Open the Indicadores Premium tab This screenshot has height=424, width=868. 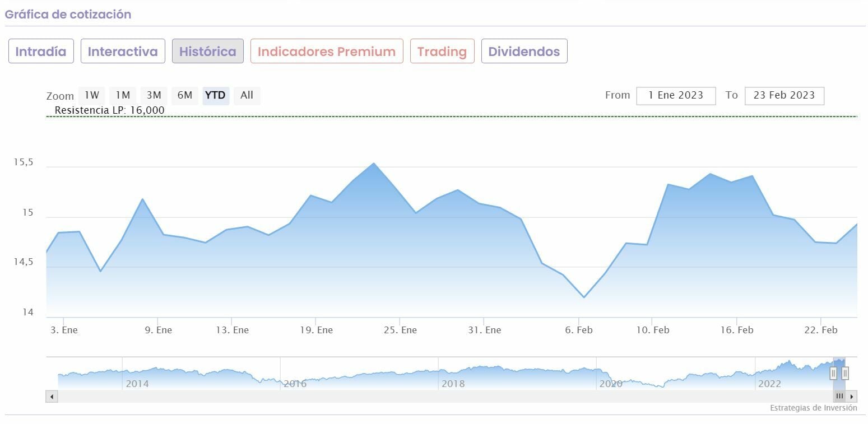click(327, 52)
